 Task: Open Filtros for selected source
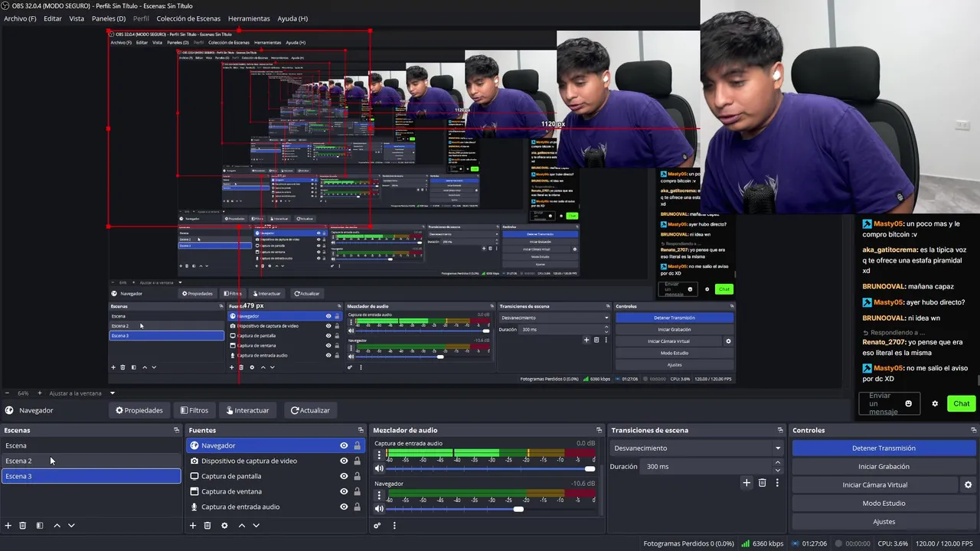(x=194, y=410)
